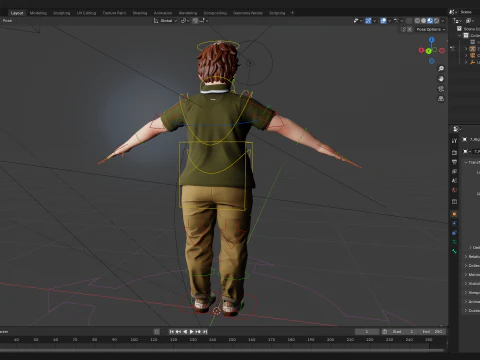480x360 pixels.
Task: Jump to the last frame
Action: [x=205, y=332]
